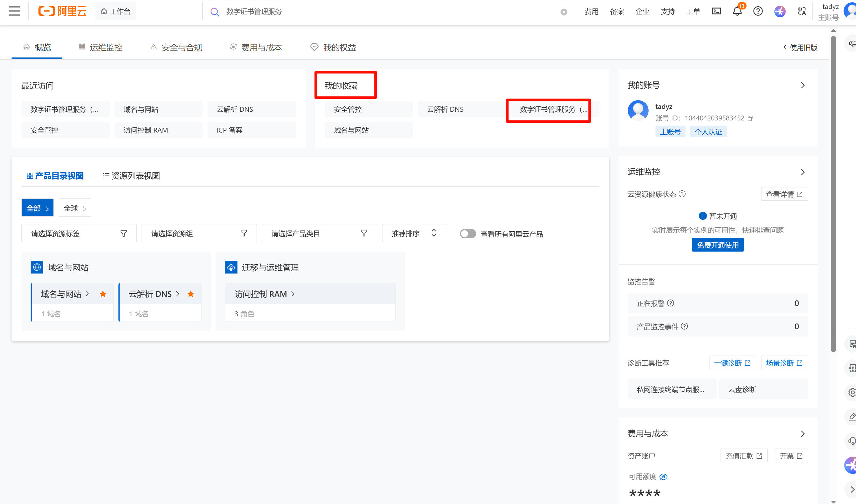
Task: Open the 请选择资源标签 filter dropdown
Action: tap(79, 233)
